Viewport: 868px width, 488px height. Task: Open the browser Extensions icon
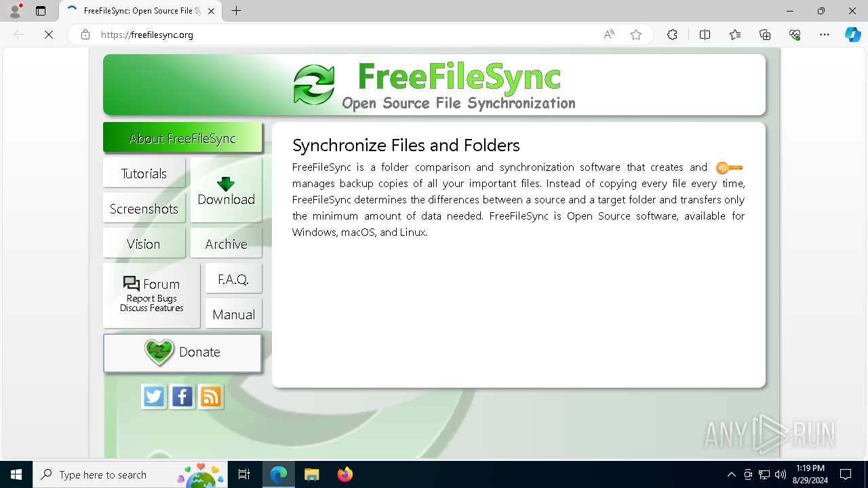672,35
